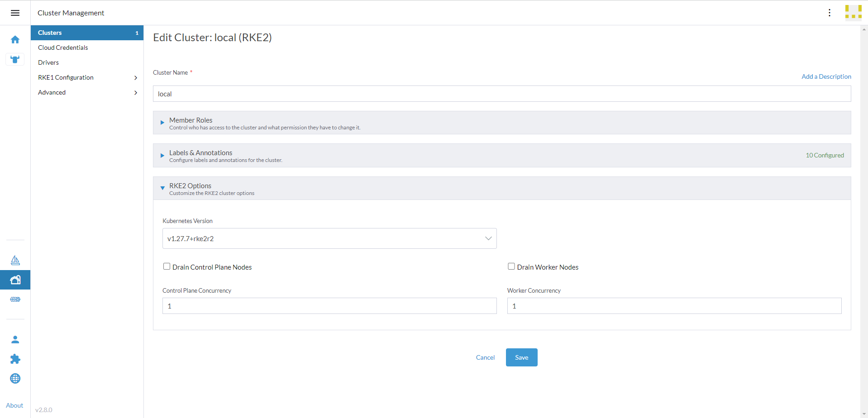Screen dimensions: 868x418
Task: Open the Global Settings globe icon
Action: (15, 378)
